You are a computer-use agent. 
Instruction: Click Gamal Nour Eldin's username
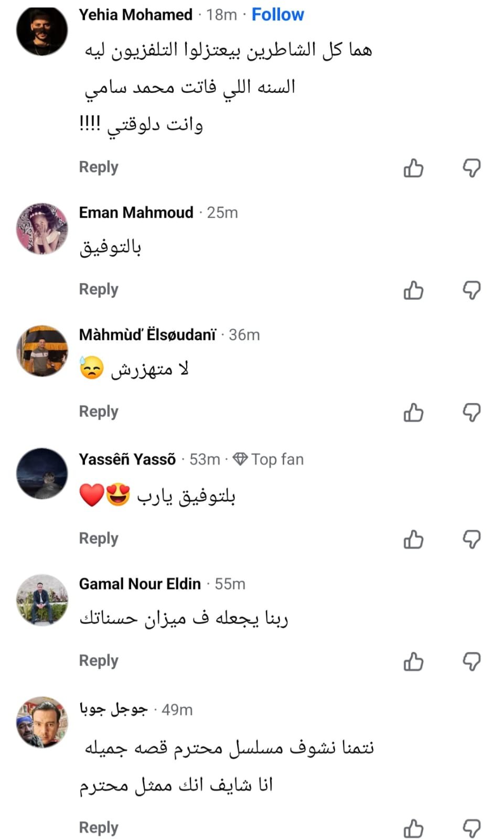pos(139,583)
